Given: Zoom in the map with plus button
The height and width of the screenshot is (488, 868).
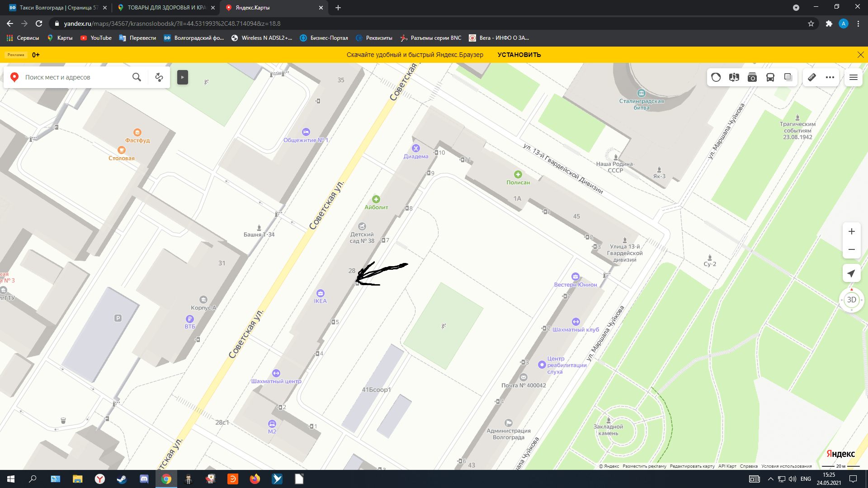Looking at the screenshot, I should [x=852, y=231].
